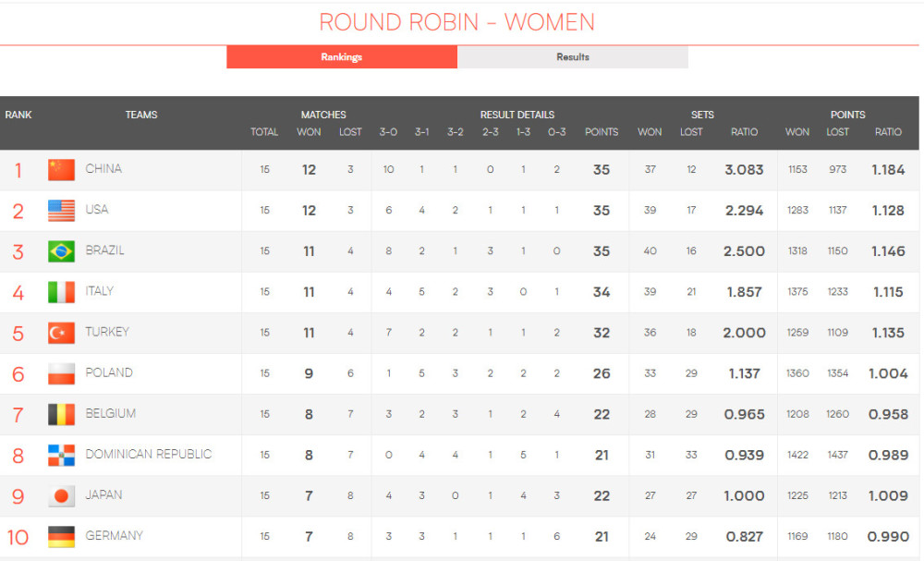This screenshot has height=561, width=924.
Task: Click the Turkey flag icon
Action: pyautogui.click(x=61, y=333)
